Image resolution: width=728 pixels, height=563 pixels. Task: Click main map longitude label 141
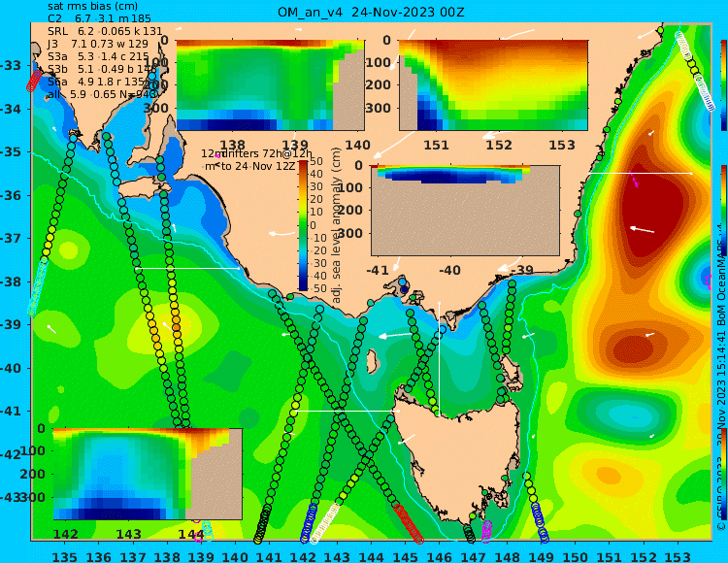(x=269, y=556)
